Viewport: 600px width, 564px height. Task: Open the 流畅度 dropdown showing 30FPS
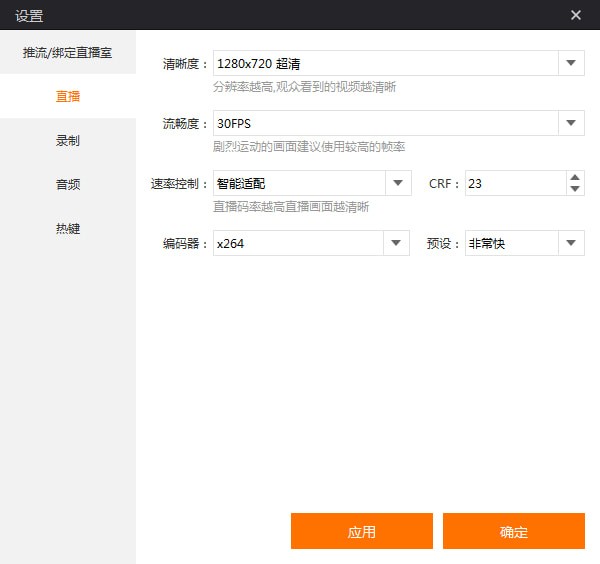[x=398, y=123]
